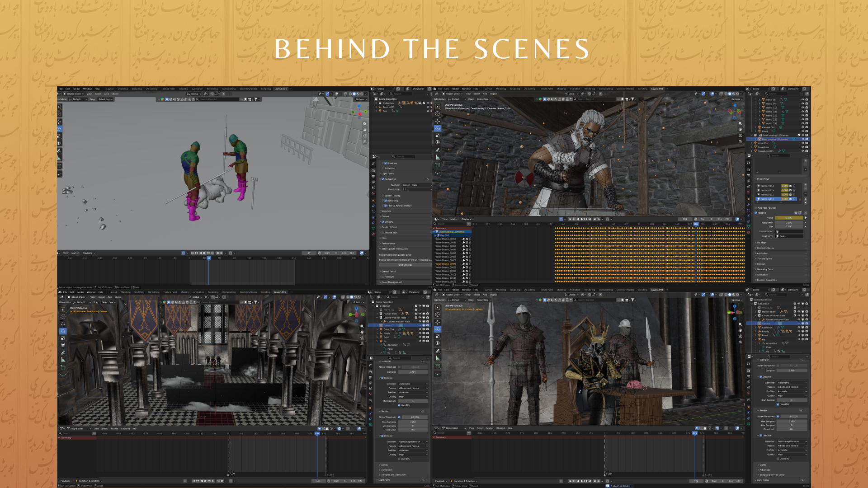
Task: Open the Object Mode dropdown in guards window
Action: click(x=74, y=94)
